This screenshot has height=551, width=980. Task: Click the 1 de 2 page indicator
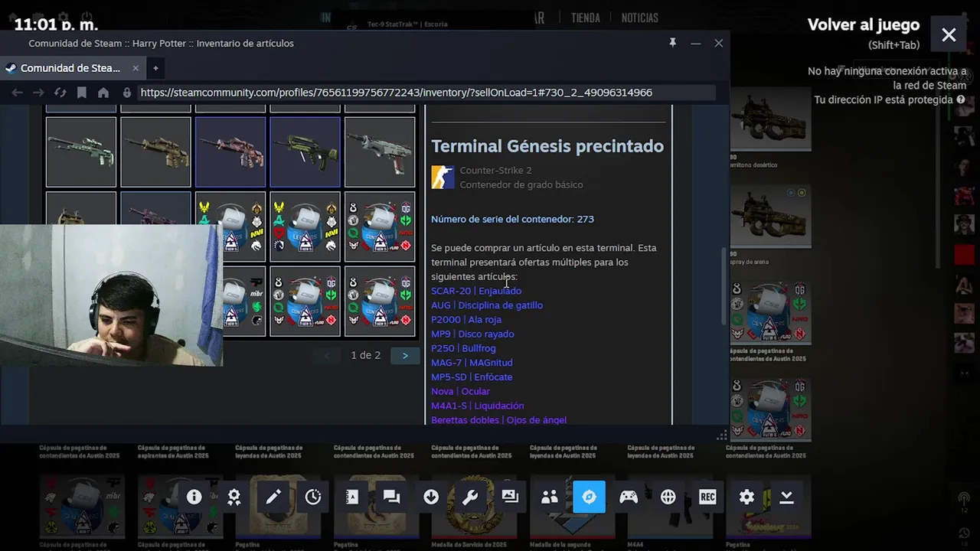pyautogui.click(x=365, y=355)
